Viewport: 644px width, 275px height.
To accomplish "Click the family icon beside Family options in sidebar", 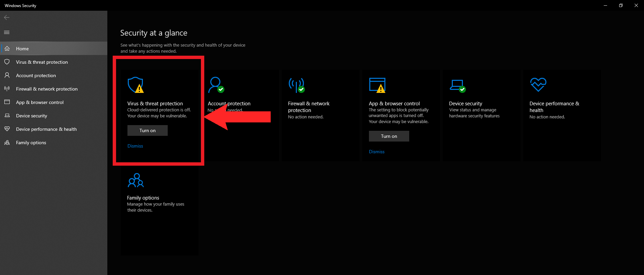I will [7, 143].
